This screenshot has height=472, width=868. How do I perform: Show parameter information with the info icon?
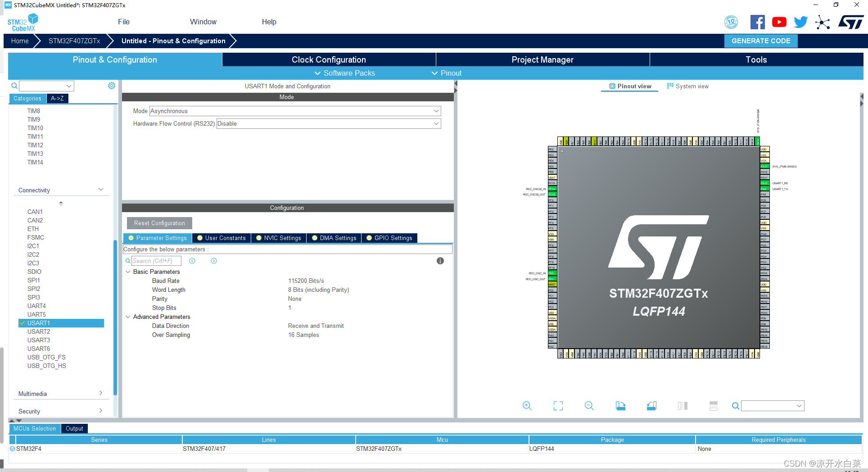point(440,261)
